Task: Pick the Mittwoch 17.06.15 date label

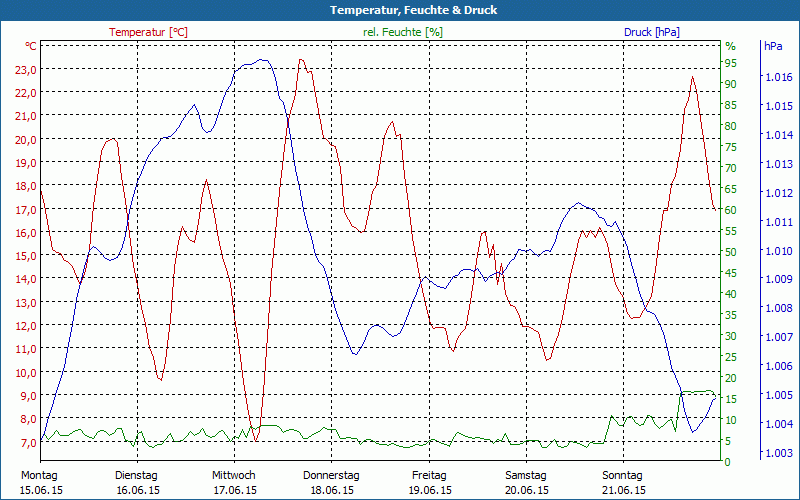Action: (x=234, y=482)
